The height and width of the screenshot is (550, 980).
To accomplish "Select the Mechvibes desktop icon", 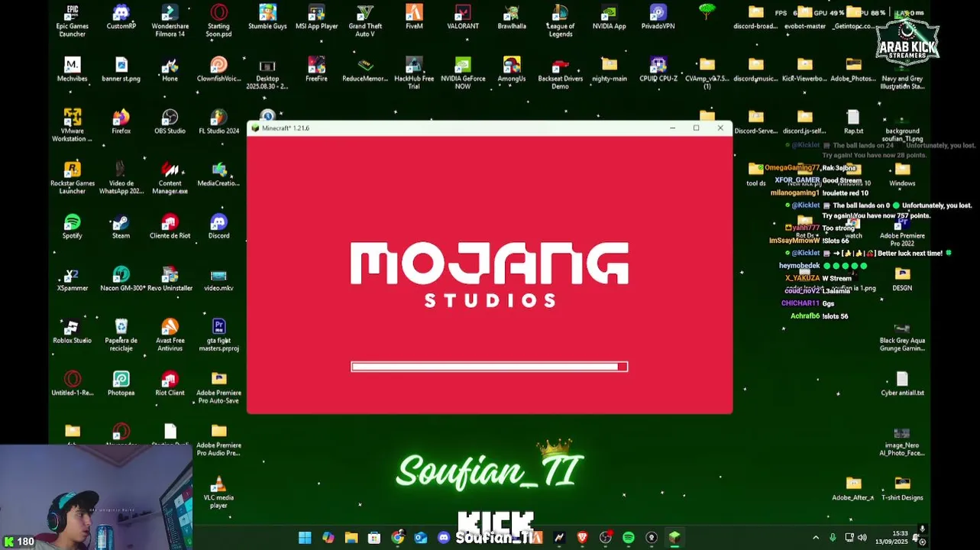I will click(73, 70).
